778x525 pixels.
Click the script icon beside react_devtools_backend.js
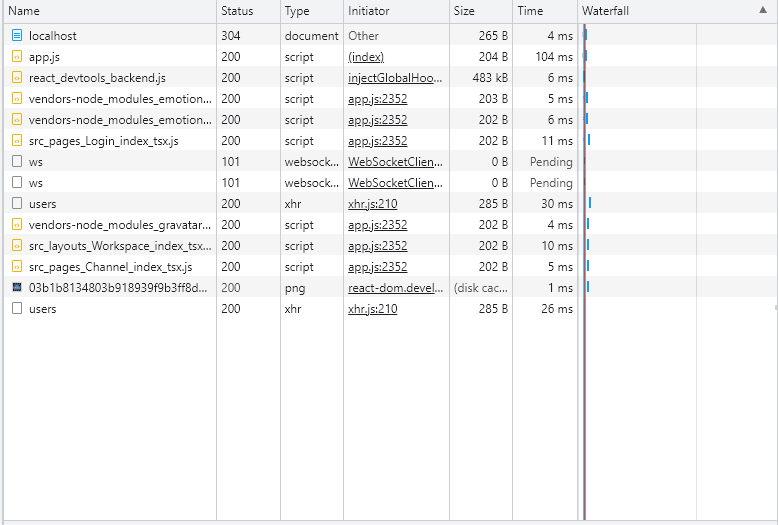17,77
